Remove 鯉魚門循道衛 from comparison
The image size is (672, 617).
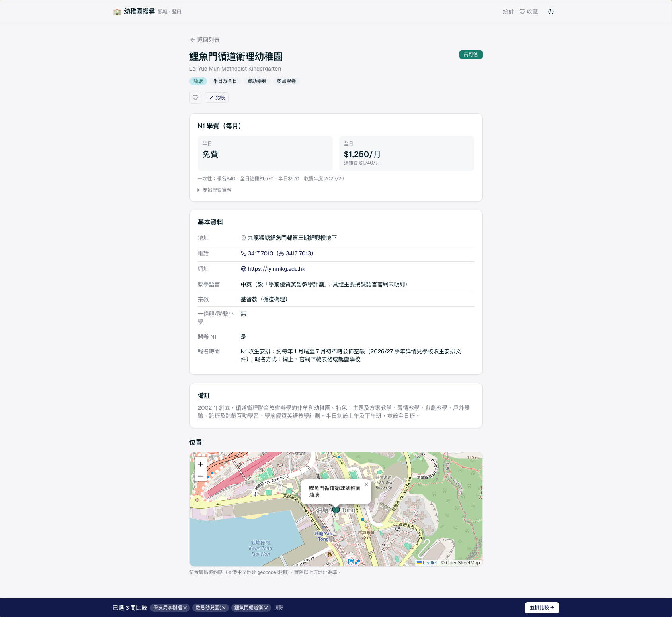pos(266,608)
